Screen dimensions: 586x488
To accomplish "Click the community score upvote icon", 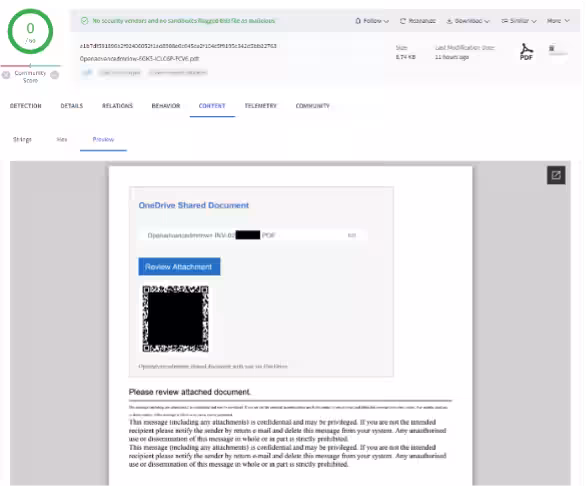I will tap(55, 75).
